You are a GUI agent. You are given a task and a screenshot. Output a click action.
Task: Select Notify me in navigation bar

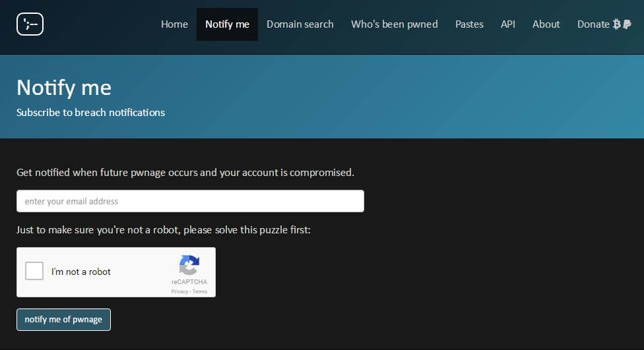click(227, 24)
